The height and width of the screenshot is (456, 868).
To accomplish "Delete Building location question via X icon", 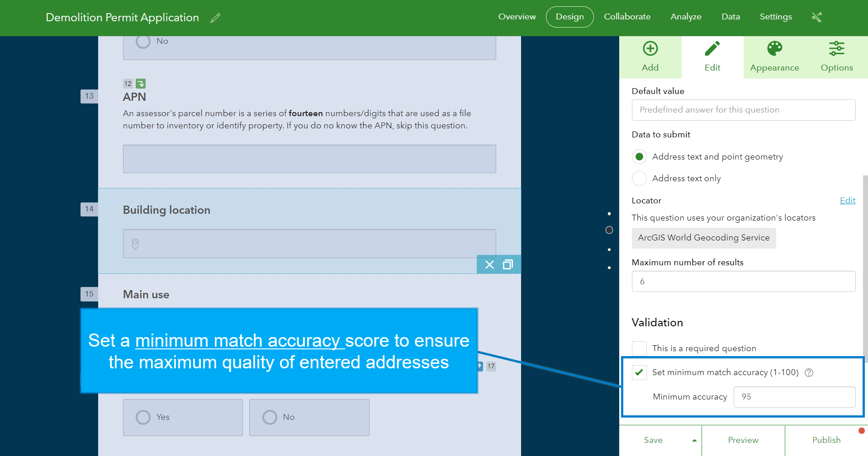I will (489, 264).
